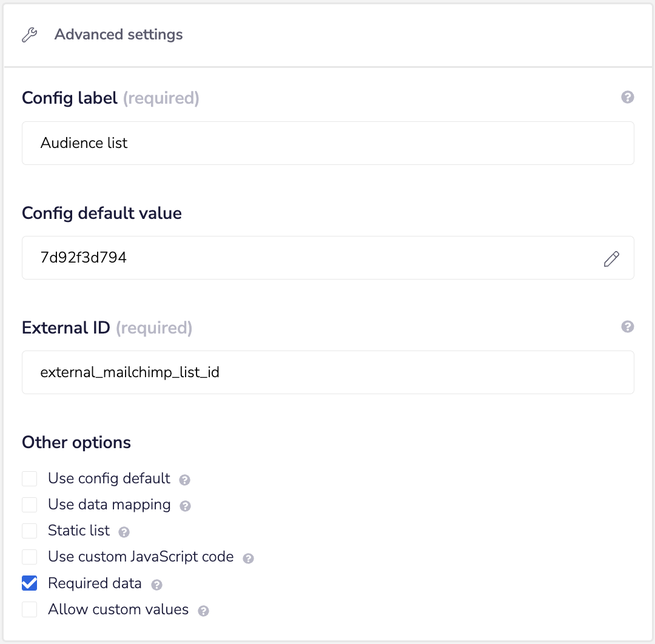Enable the Use config default checkbox

[30, 479]
